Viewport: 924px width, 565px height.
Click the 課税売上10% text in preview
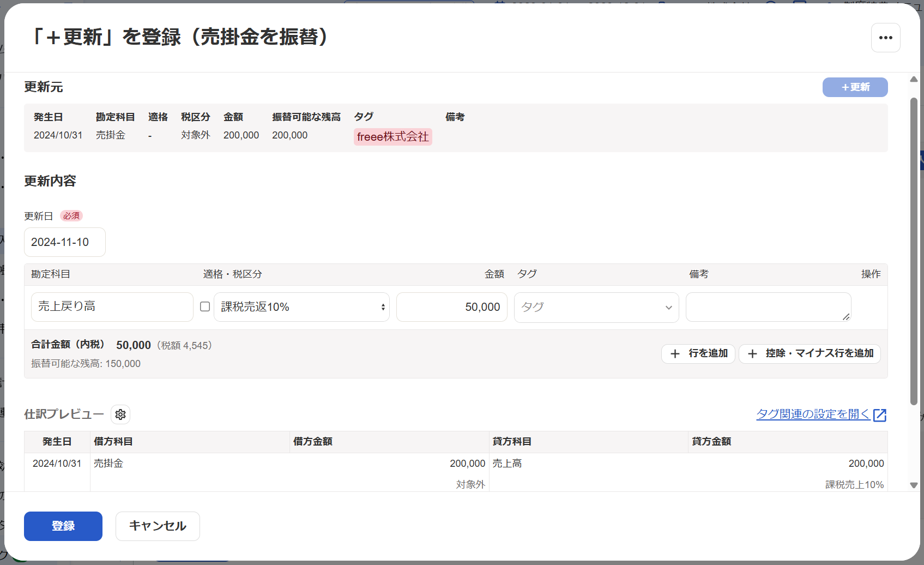(854, 485)
